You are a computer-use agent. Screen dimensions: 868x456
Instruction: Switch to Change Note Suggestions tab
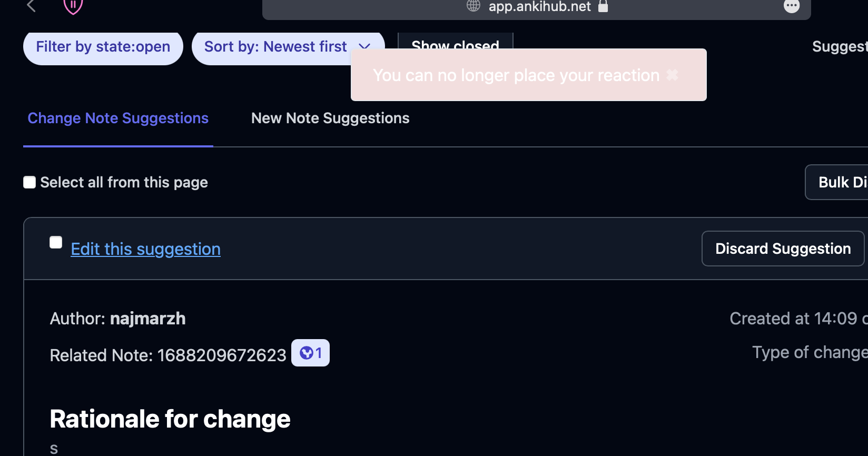pos(118,118)
